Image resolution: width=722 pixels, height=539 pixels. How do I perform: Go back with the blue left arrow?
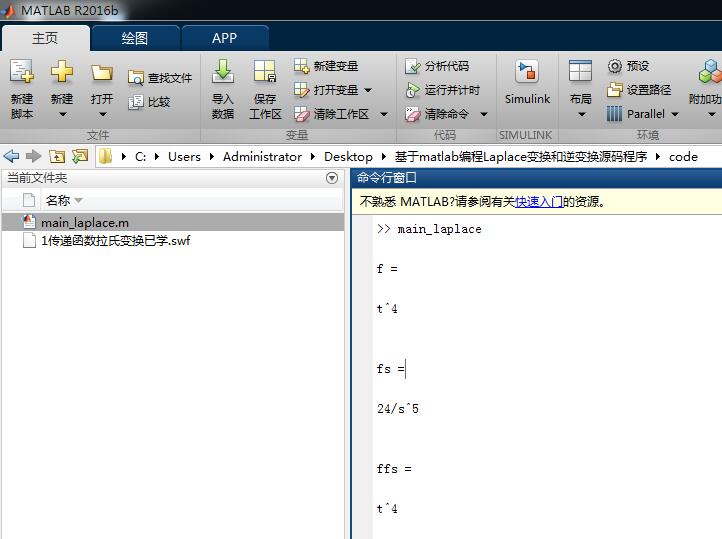tap(11, 156)
